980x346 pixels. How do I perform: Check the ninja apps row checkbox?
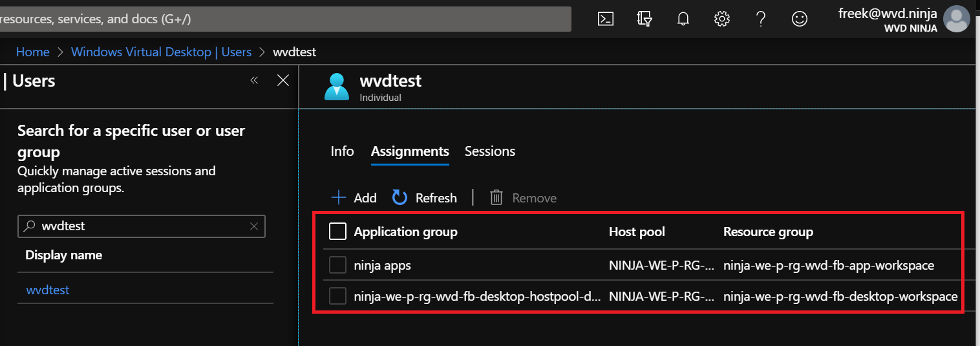tap(337, 265)
